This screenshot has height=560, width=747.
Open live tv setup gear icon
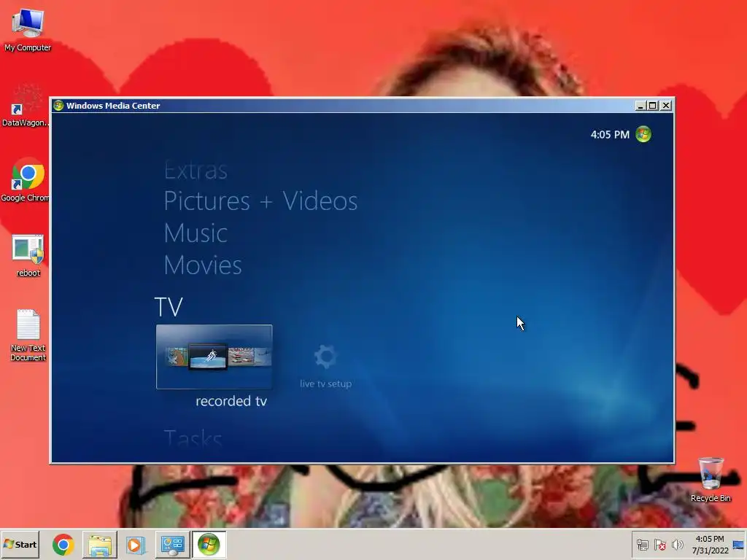tap(325, 357)
